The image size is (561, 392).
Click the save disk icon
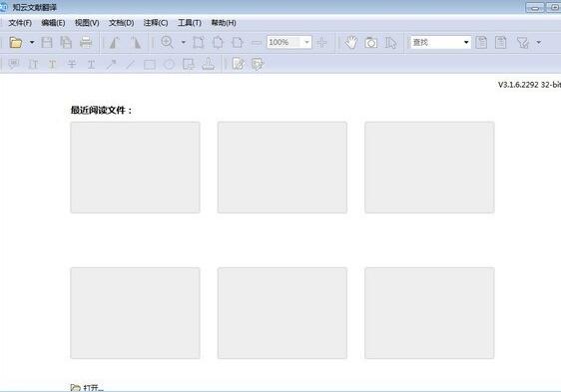pos(47,43)
